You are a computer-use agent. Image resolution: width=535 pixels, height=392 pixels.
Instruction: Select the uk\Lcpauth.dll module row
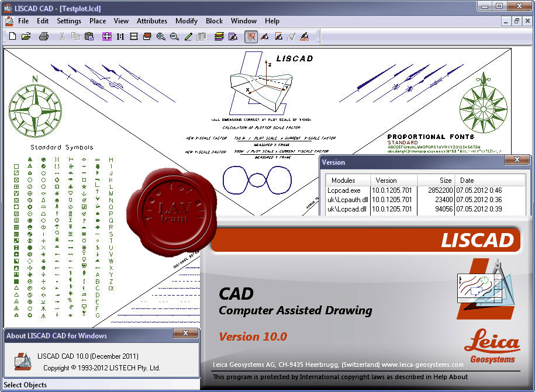click(426, 199)
